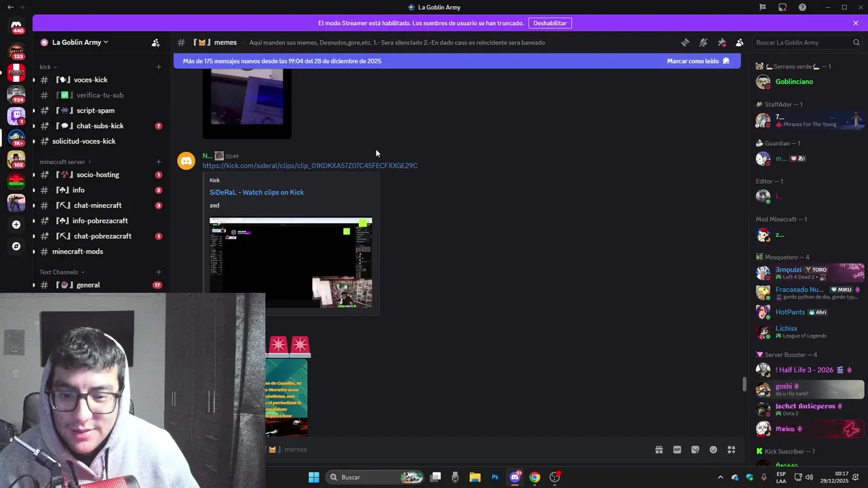Click the Help question mark icon

802,7
